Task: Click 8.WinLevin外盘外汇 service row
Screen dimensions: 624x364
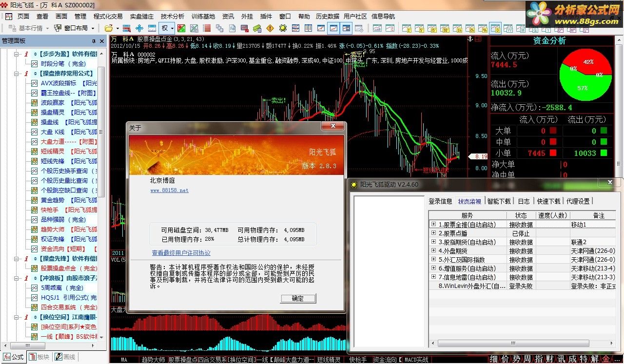Action: pyautogui.click(x=522, y=286)
